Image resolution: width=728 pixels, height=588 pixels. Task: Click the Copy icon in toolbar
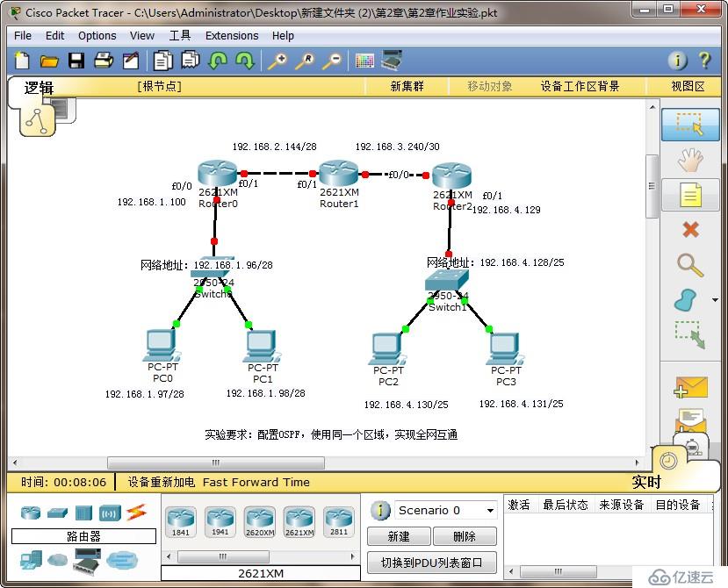point(162,61)
